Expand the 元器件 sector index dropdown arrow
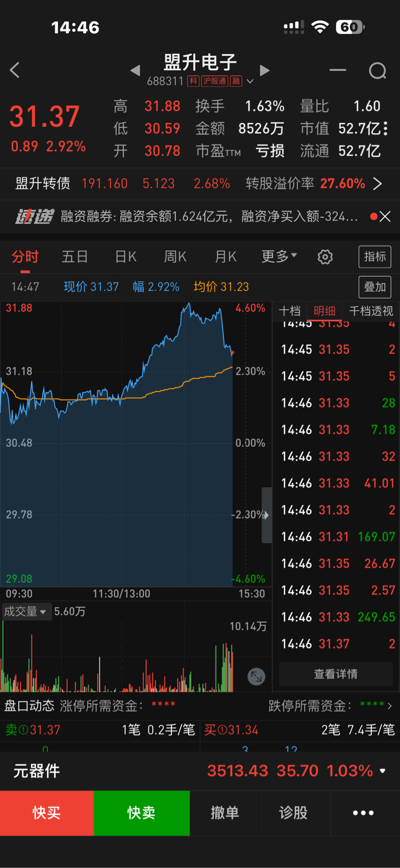400x868 pixels. 383,771
